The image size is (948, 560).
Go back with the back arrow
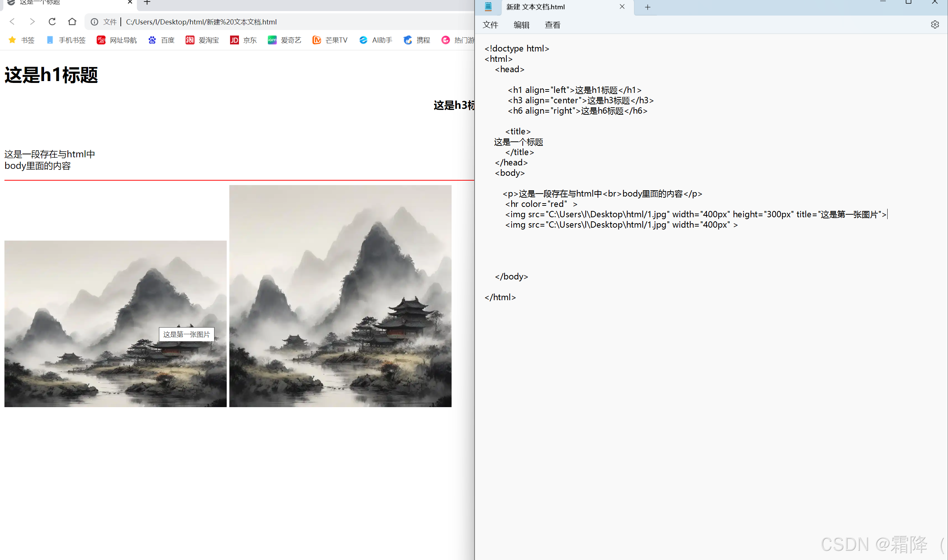point(12,21)
